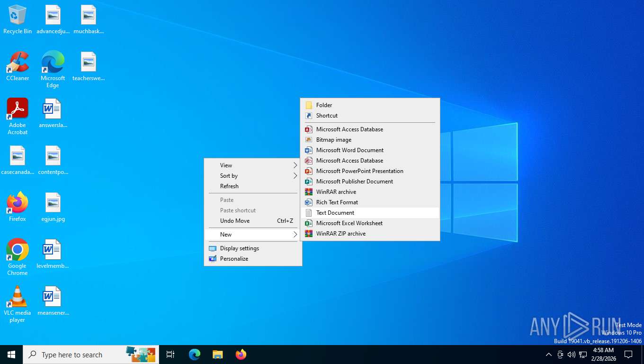Select the egjun.jpg file icon
The image size is (644, 364).
53,207
